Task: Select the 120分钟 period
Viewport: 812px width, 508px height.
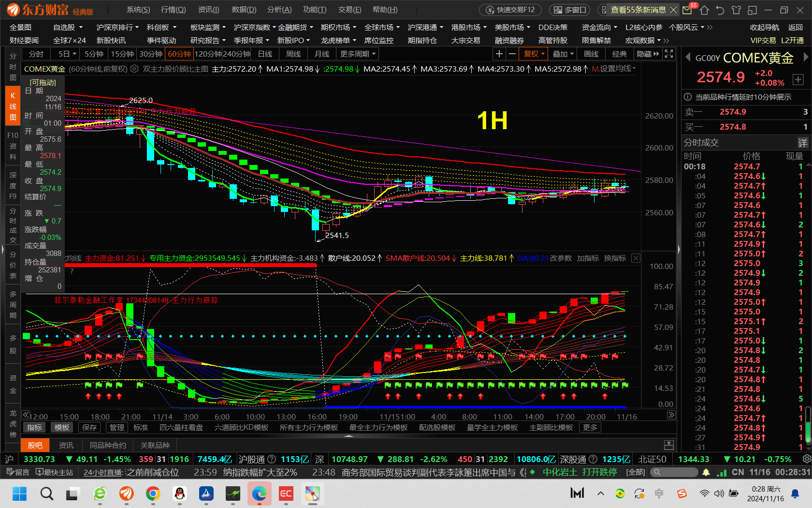Action: click(x=208, y=54)
